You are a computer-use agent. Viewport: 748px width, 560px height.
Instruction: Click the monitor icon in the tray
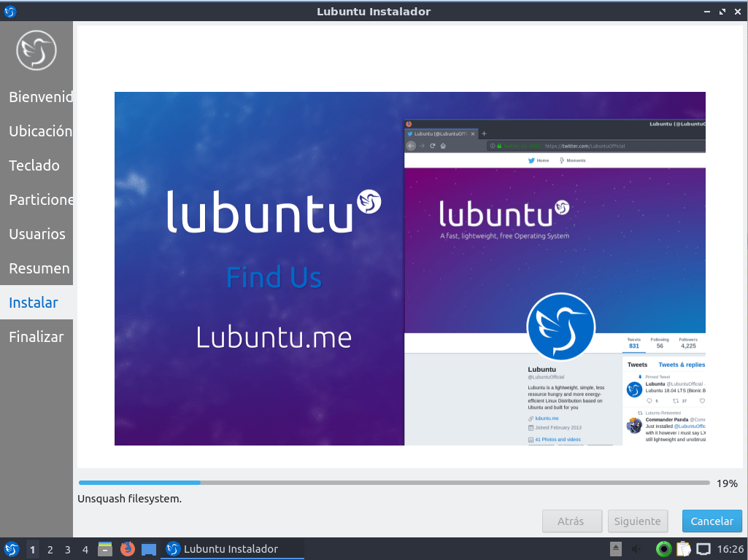coord(701,549)
